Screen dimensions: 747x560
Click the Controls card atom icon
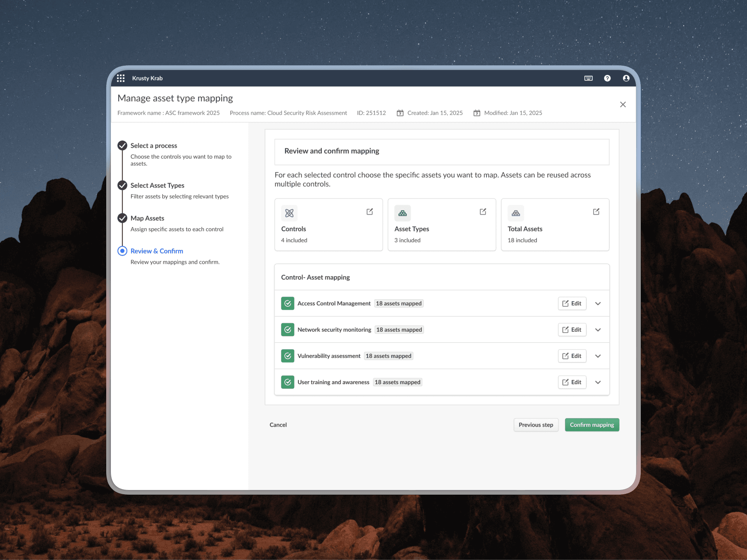coord(289,213)
